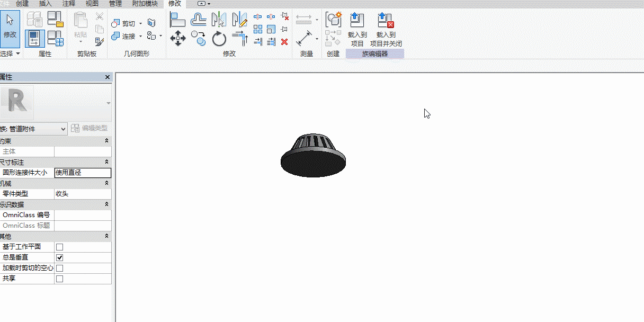Click 载入到项目 load into project
The image size is (644, 322).
pos(357,30)
